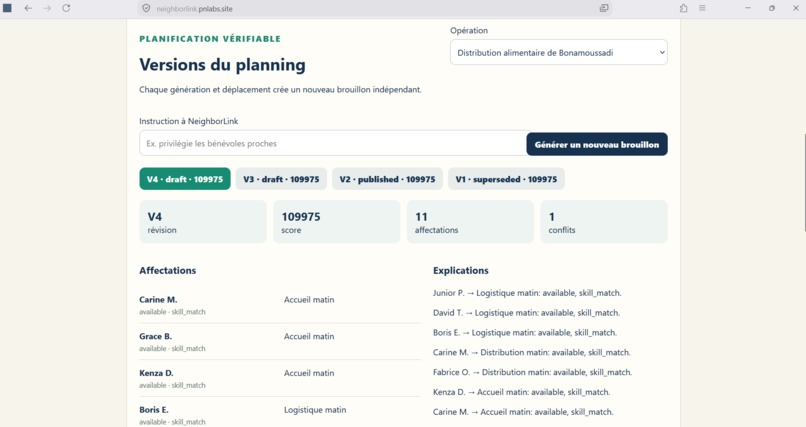This screenshot has width=806, height=427.
Task: Select the V1 superseded version tab
Action: pos(506,179)
